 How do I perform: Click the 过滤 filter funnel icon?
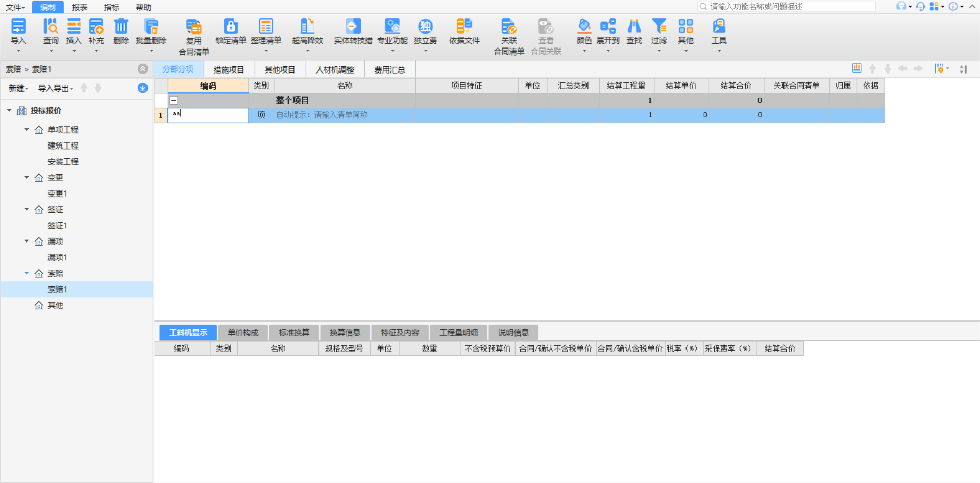point(659,27)
